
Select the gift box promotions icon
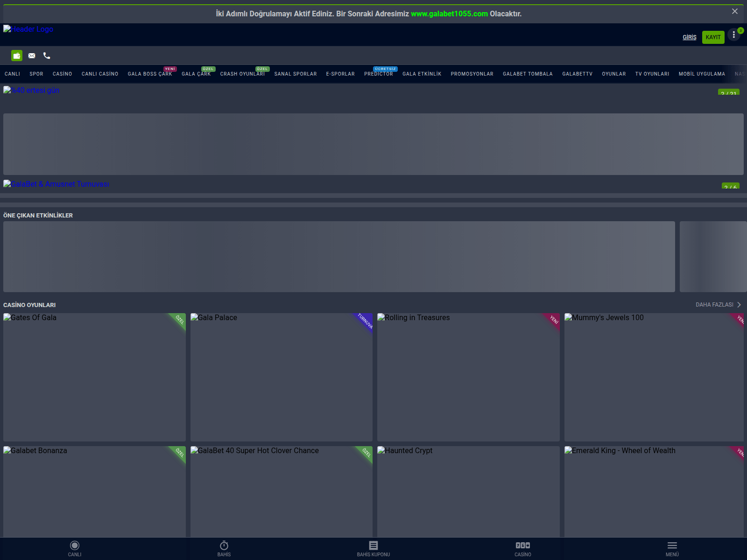coord(17,56)
